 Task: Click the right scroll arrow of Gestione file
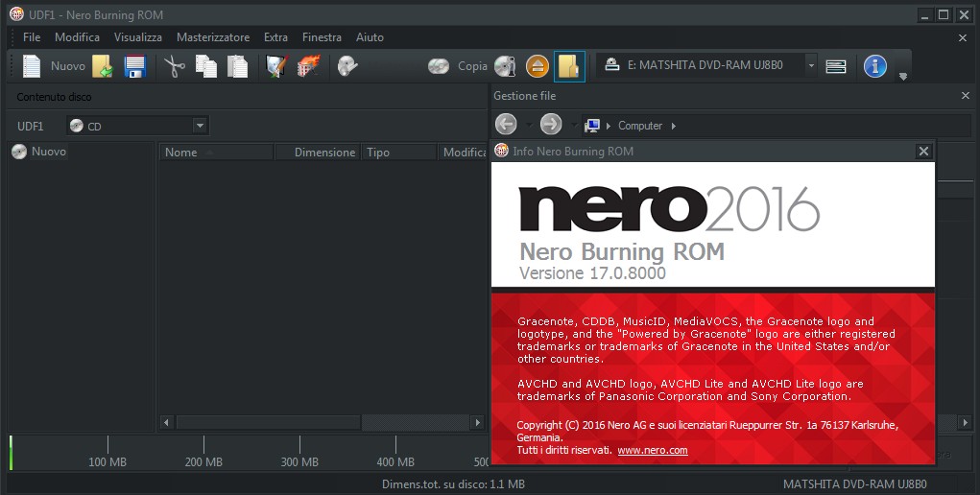965,422
